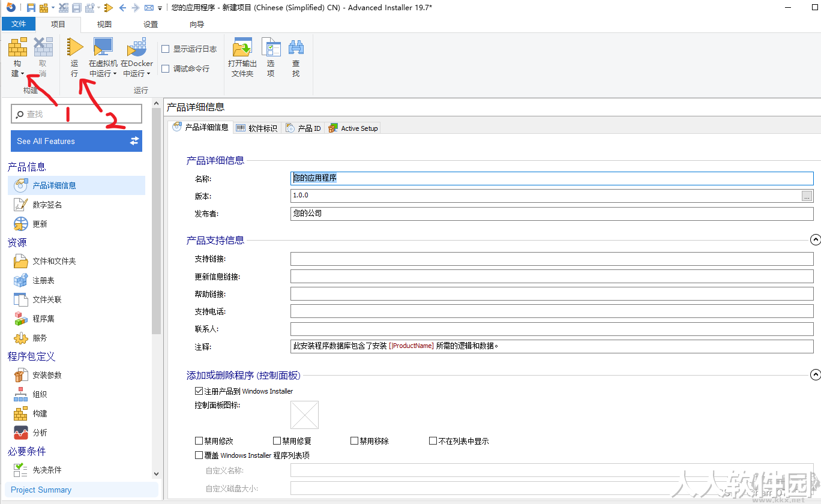This screenshot has width=821, height=504.
Task: Click the 帮助链接 input field
Action: coord(552,294)
